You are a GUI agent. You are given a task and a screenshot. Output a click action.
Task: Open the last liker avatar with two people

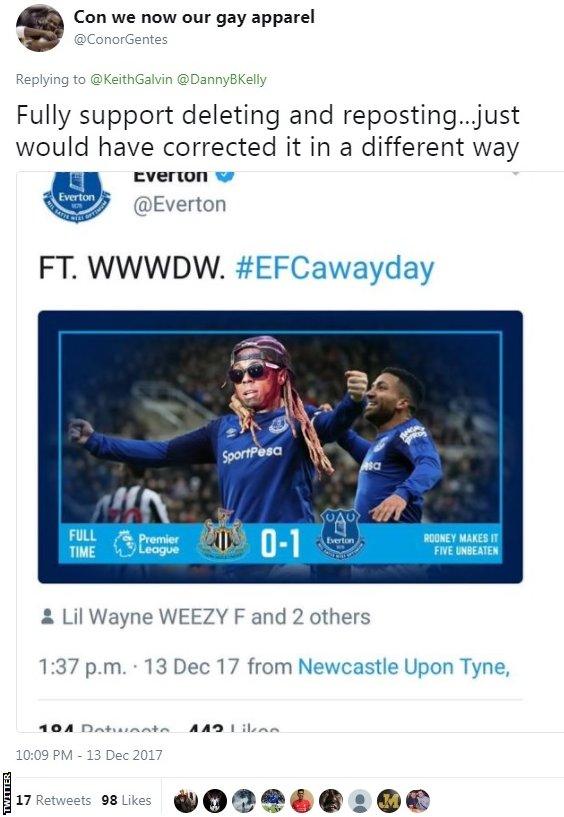[x=418, y=800]
